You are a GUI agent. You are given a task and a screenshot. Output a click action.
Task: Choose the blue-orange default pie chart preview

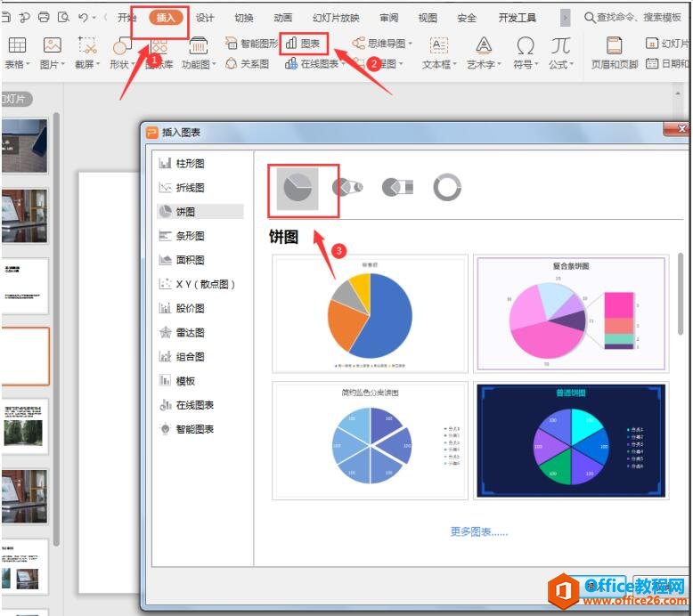(x=370, y=314)
